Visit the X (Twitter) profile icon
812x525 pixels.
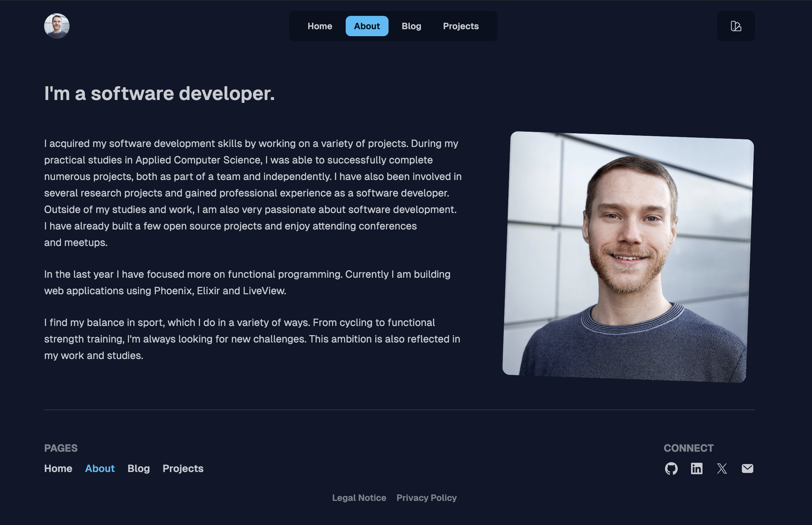(x=722, y=469)
